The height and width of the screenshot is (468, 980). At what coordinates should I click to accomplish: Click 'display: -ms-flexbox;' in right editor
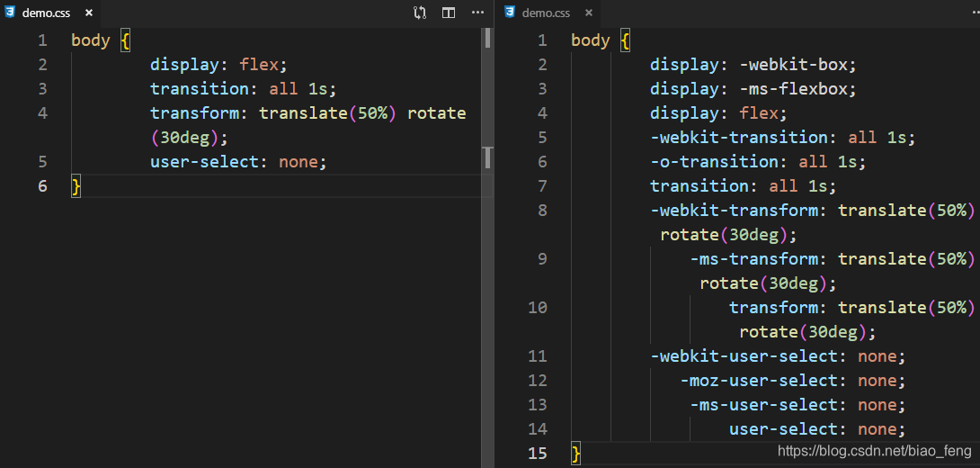[x=753, y=89]
